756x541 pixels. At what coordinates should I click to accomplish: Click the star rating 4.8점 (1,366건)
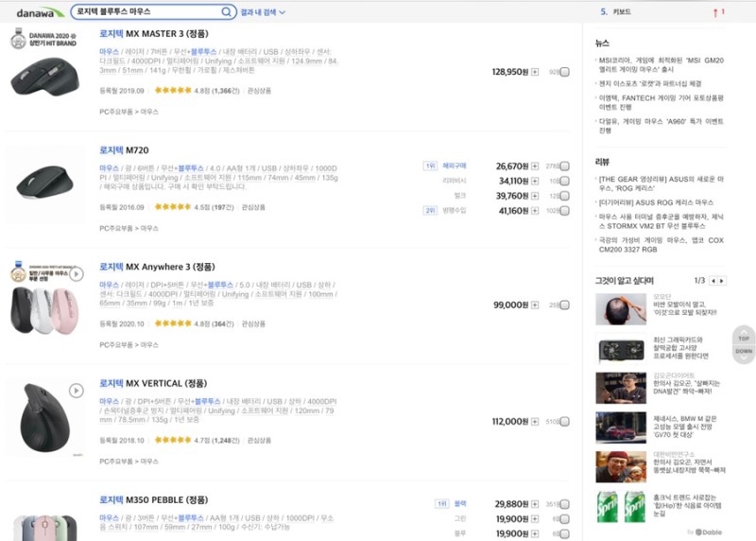pyautogui.click(x=198, y=91)
